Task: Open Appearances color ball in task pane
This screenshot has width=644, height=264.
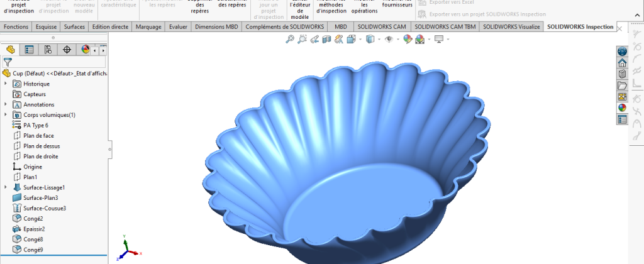Action: [622, 108]
